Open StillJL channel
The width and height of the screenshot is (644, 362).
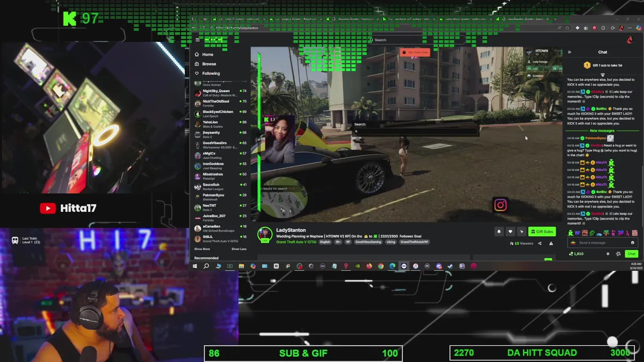pyautogui.click(x=220, y=238)
